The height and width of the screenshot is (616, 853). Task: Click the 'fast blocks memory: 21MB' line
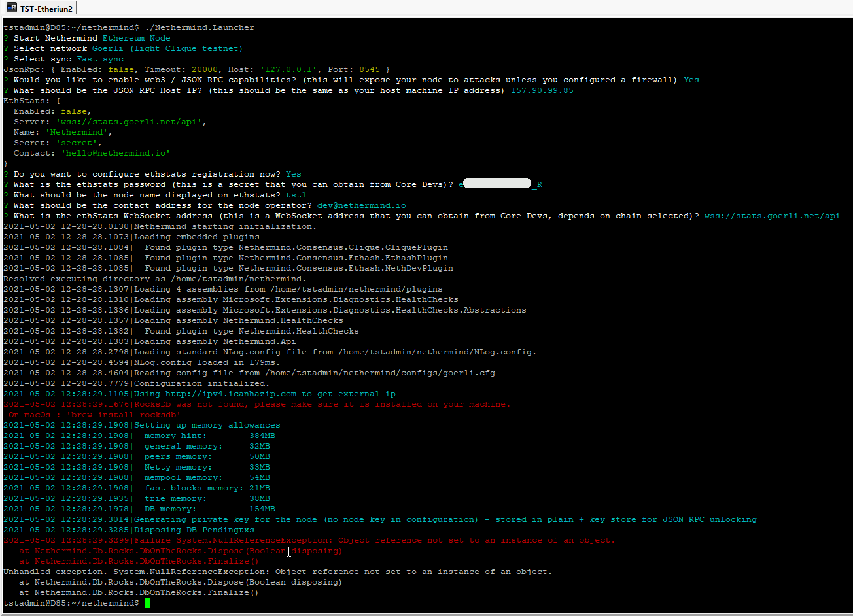137,488
